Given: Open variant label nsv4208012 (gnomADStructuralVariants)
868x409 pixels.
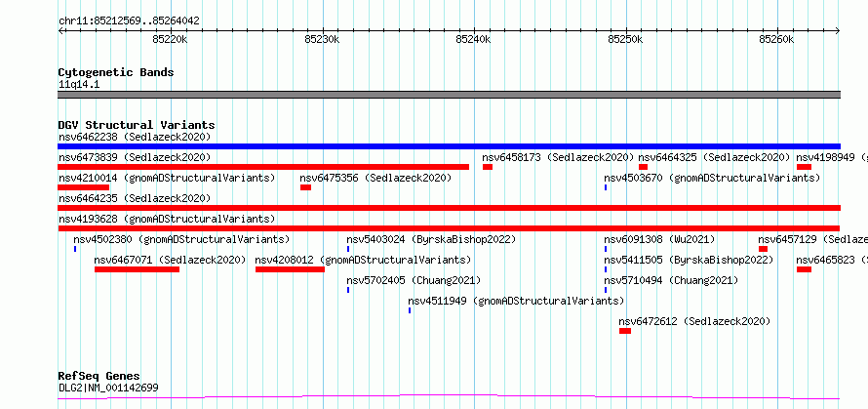Looking at the screenshot, I should [x=363, y=260].
